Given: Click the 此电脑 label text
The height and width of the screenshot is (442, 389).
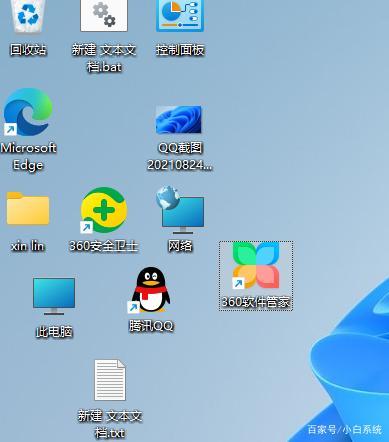Looking at the screenshot, I should click(54, 332).
